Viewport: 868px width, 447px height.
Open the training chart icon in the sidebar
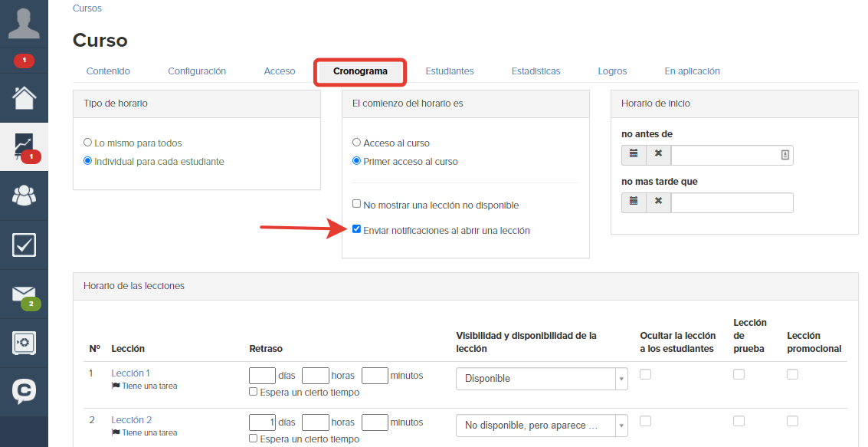24,146
